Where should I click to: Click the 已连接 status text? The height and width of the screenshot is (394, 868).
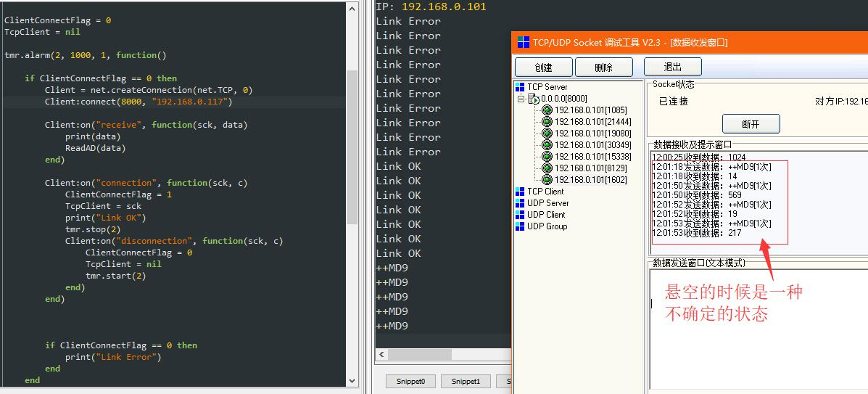point(674,102)
